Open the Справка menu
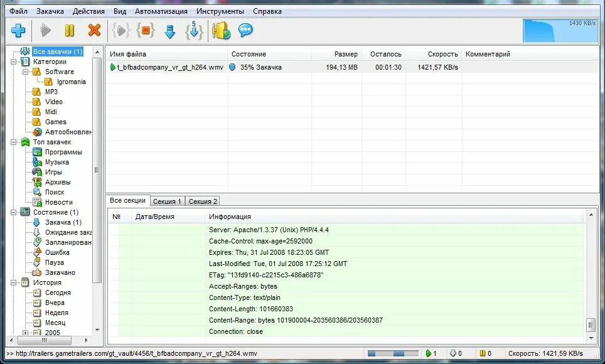 click(x=267, y=11)
